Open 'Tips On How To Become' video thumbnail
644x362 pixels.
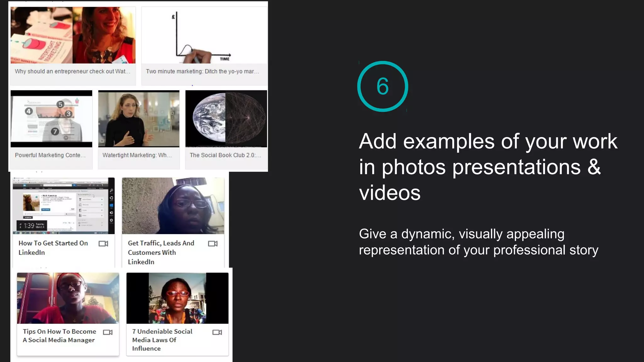[x=68, y=298]
